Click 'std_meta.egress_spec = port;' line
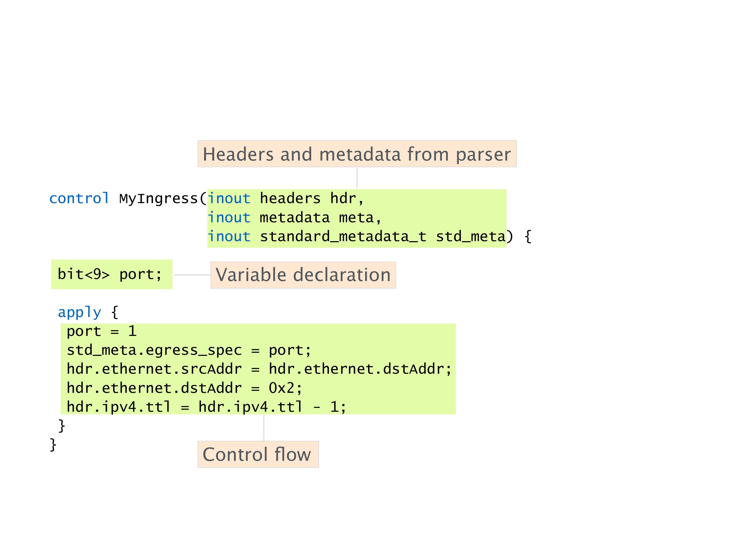Image resolution: width=747 pixels, height=560 pixels. 189,350
